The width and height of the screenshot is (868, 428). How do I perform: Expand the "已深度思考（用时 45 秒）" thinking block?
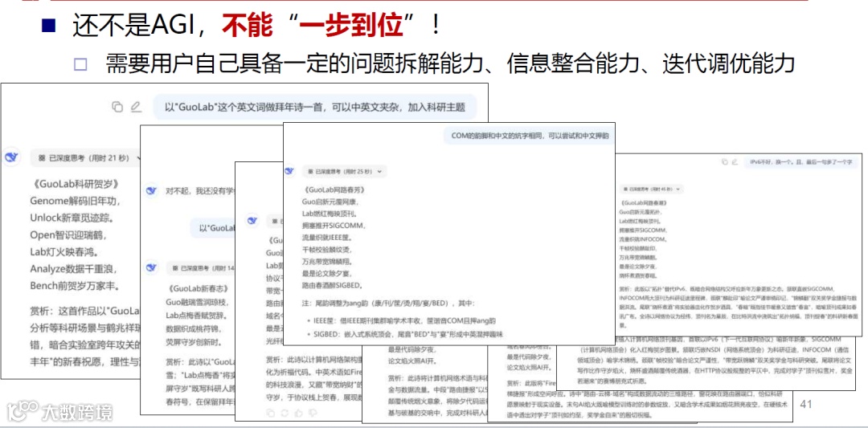[650, 189]
